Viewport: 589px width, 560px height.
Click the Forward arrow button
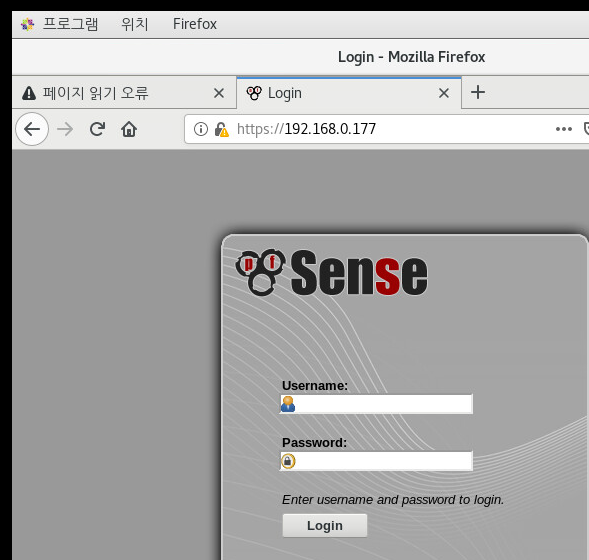(65, 129)
